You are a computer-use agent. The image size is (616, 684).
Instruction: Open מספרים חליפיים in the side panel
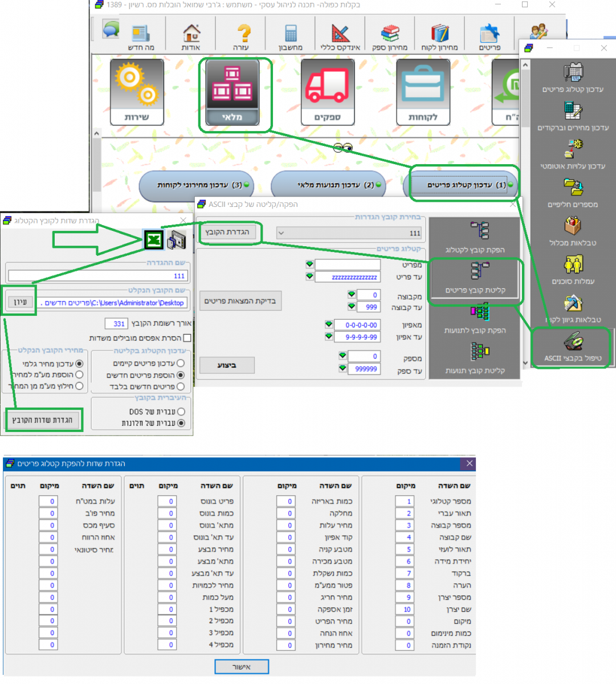[573, 193]
